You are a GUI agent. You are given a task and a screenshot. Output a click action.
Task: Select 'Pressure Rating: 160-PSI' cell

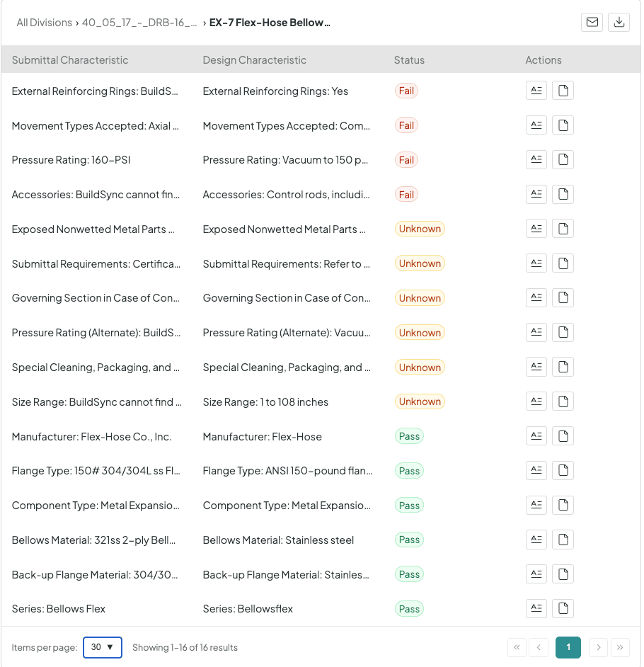coord(71,160)
